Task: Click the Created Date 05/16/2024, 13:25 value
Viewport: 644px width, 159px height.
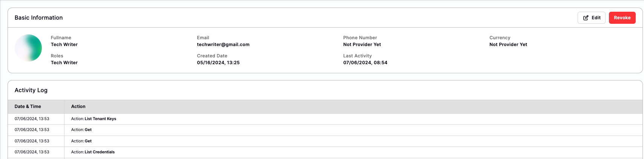Action: tap(218, 63)
